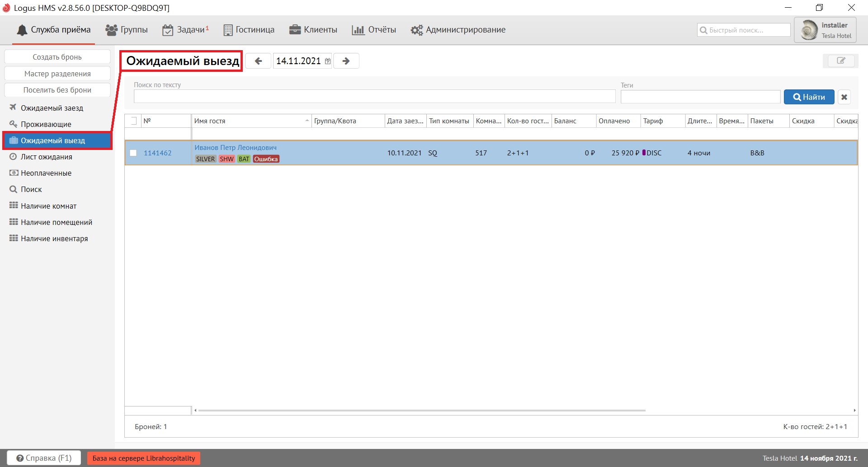
Task: Click the SHW tag on the guest row
Action: 226,159
